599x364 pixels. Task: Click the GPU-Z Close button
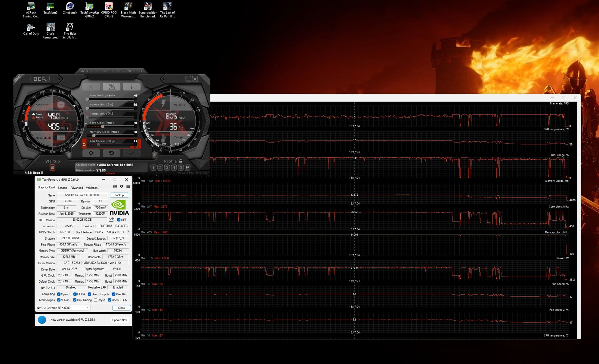tap(122, 308)
